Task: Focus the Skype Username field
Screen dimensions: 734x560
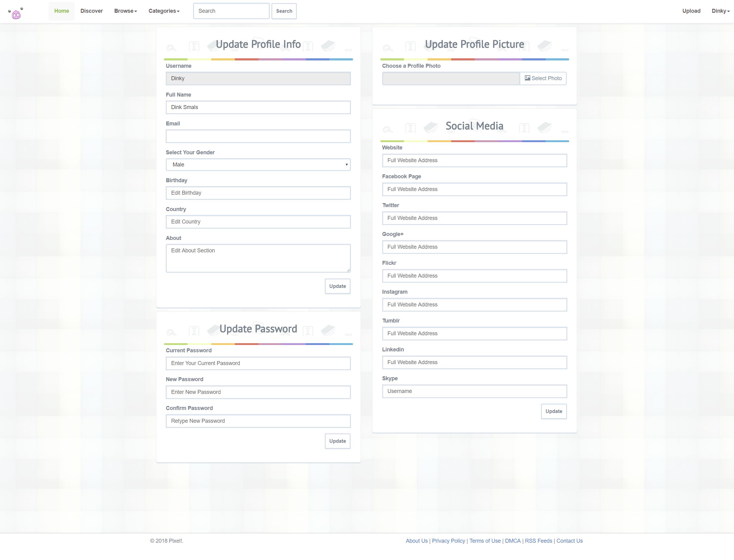Action: 474,391
